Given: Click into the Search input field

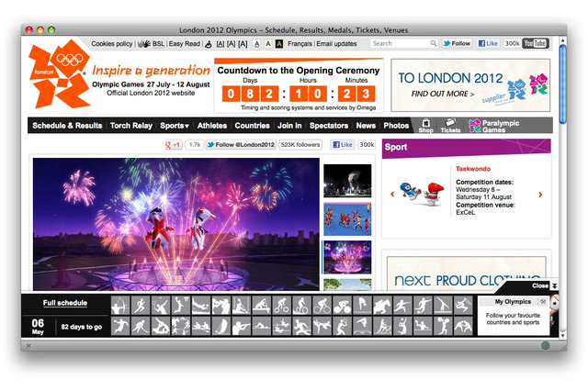Looking at the screenshot, I should tap(399, 43).
